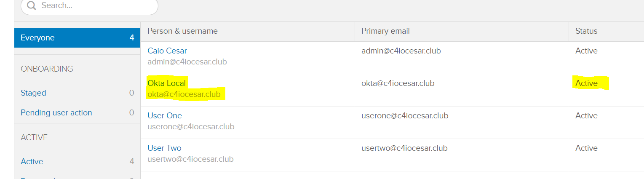Screen dimensions: 644x179
Task: Open the Staged users filter
Action: pyautogui.click(x=33, y=93)
